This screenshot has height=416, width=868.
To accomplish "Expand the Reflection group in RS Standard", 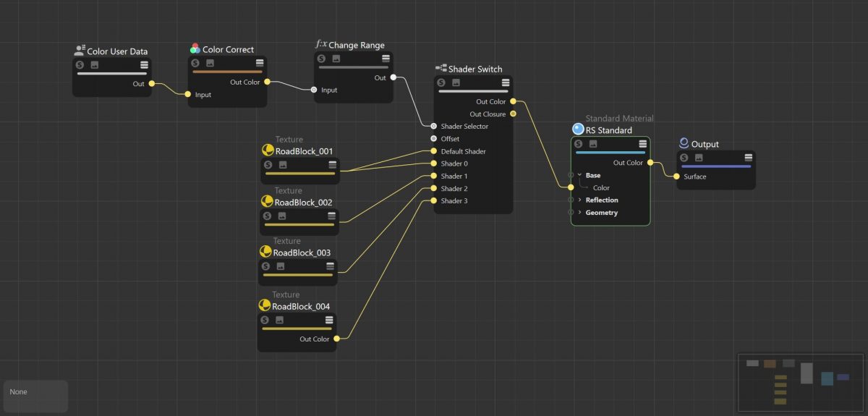I will (579, 200).
